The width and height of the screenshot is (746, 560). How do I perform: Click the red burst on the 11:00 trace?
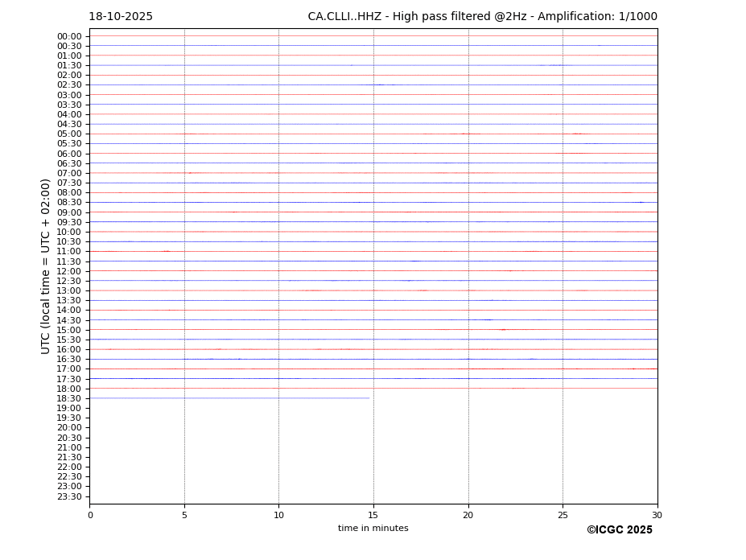(166, 251)
